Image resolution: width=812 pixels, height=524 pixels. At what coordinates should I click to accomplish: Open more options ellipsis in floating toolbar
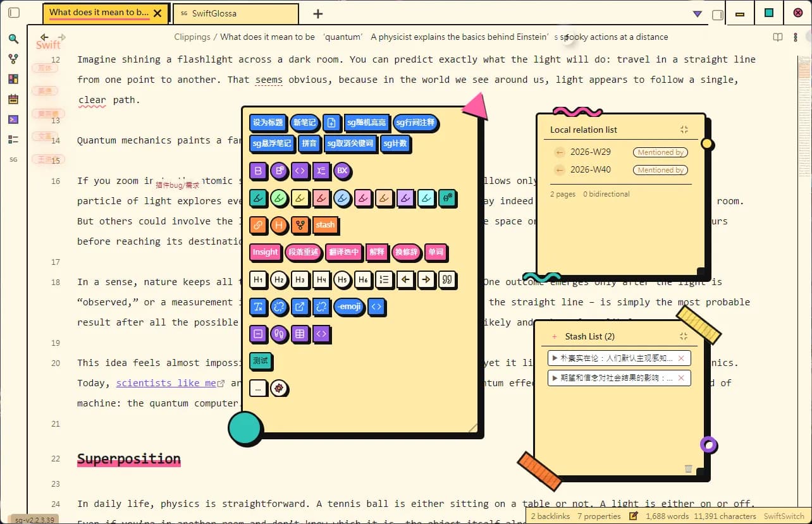(257, 387)
